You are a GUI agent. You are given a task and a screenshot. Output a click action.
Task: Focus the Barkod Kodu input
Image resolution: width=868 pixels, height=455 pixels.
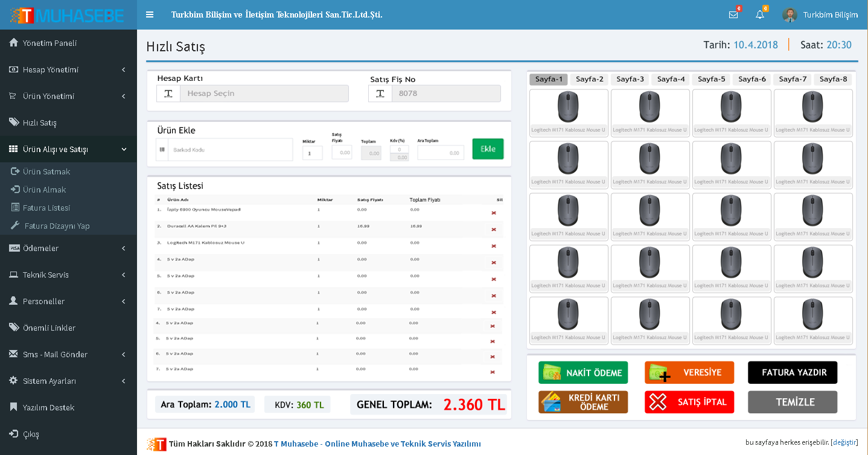(230, 150)
